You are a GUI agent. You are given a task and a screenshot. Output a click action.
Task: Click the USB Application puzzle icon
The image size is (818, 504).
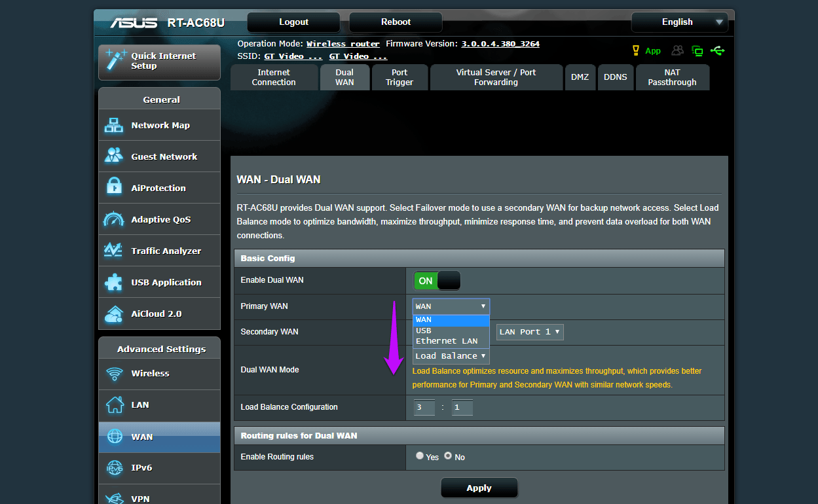[x=114, y=282]
